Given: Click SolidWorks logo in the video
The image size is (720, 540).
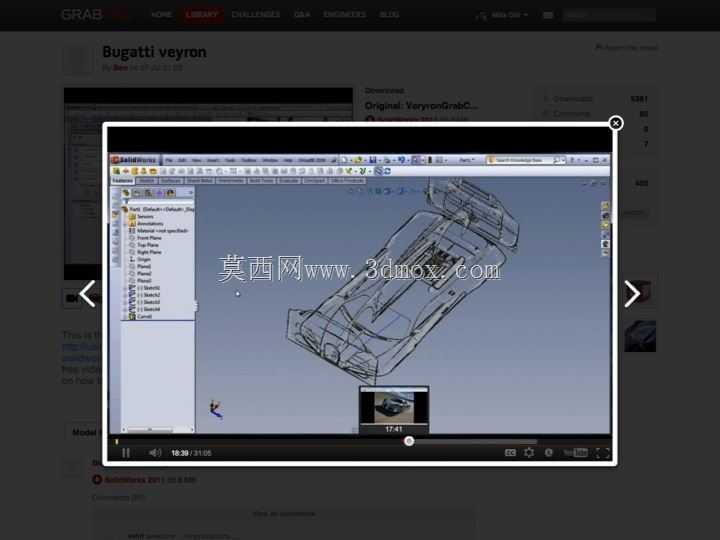Looking at the screenshot, I should coord(134,160).
